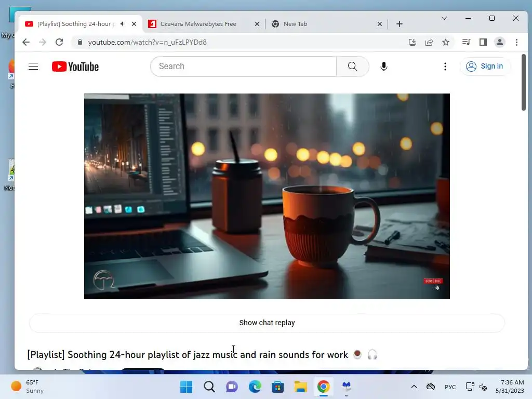Focus the YouTube Search field

tap(243, 66)
